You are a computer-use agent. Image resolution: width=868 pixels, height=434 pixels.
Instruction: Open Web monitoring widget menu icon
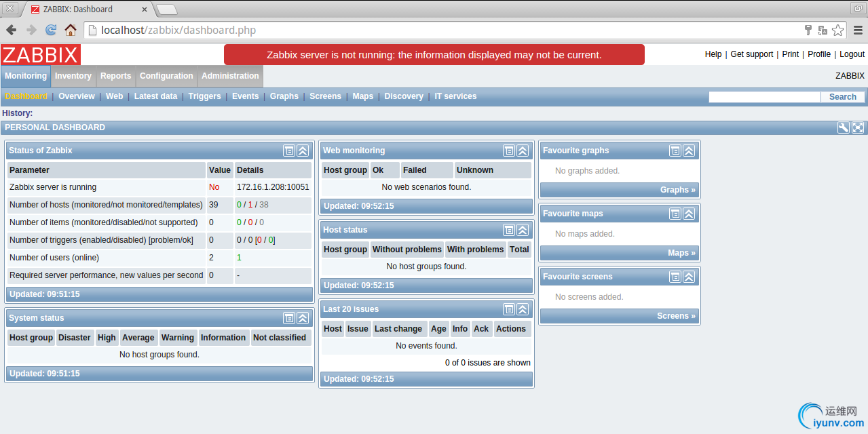[x=509, y=151]
